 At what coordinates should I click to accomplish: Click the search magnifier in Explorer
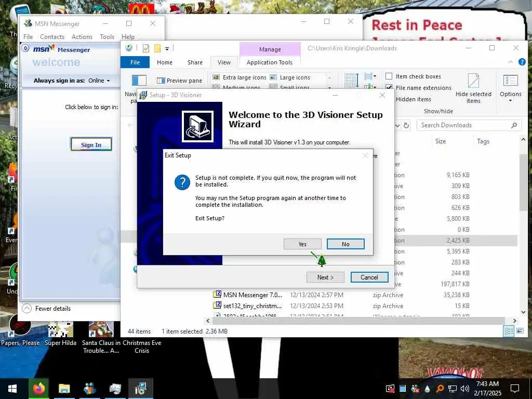[x=514, y=125]
